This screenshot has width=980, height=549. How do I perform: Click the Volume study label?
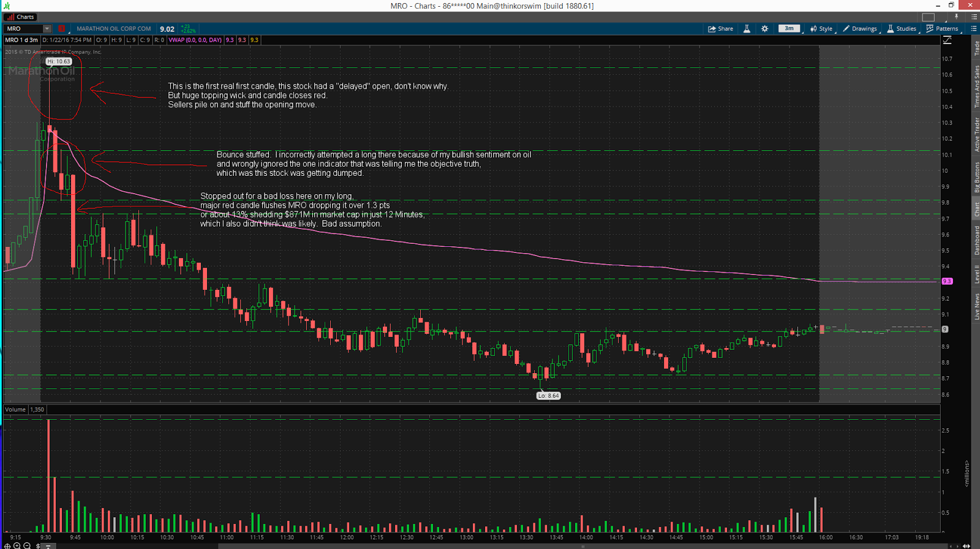click(x=15, y=409)
